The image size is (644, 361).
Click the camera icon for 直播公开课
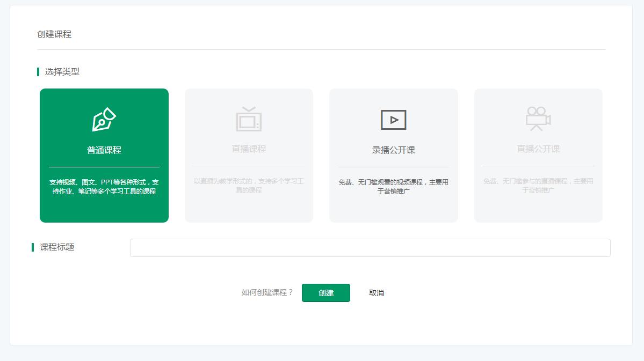(x=538, y=119)
